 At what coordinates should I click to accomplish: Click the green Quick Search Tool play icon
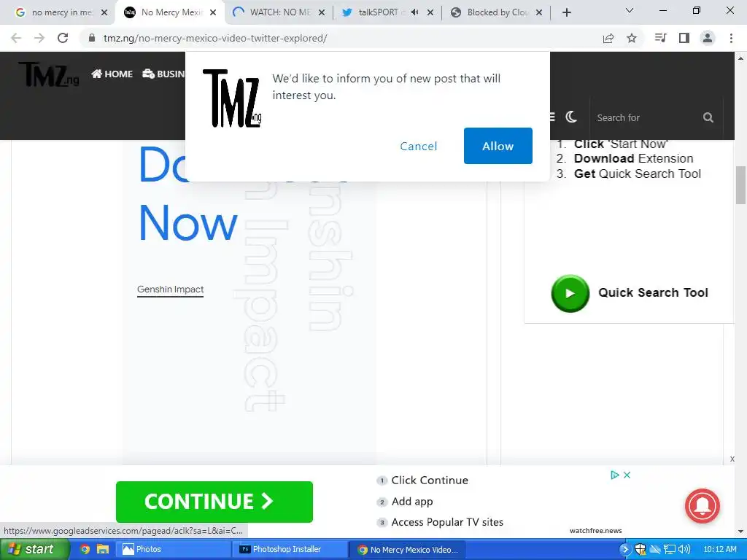point(570,293)
